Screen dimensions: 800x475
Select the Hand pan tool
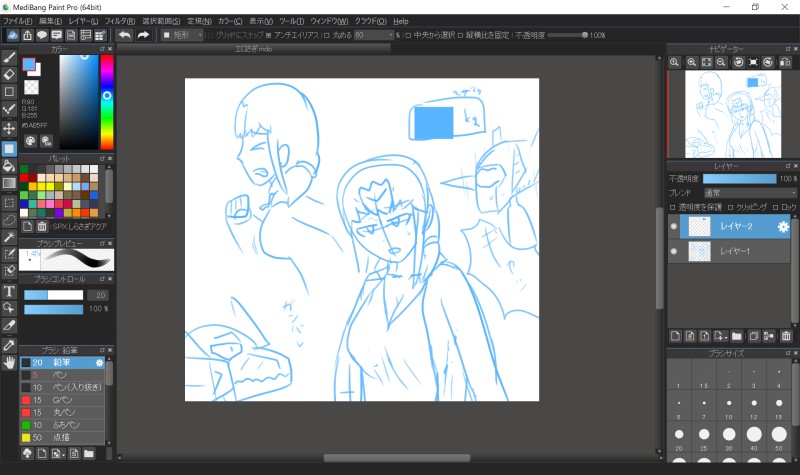click(x=9, y=362)
